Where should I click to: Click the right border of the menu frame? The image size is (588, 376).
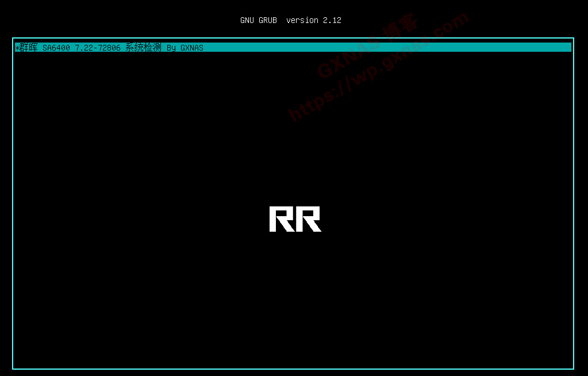pyautogui.click(x=574, y=201)
